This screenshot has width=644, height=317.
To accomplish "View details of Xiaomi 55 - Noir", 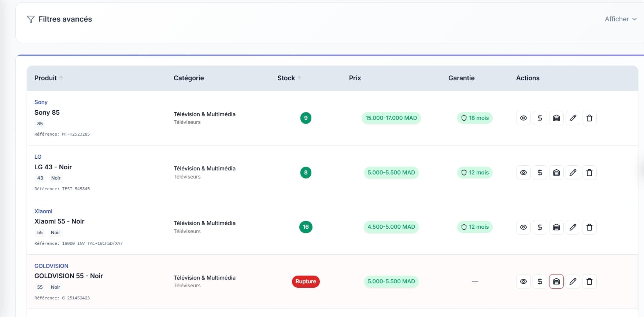I will pyautogui.click(x=523, y=227).
